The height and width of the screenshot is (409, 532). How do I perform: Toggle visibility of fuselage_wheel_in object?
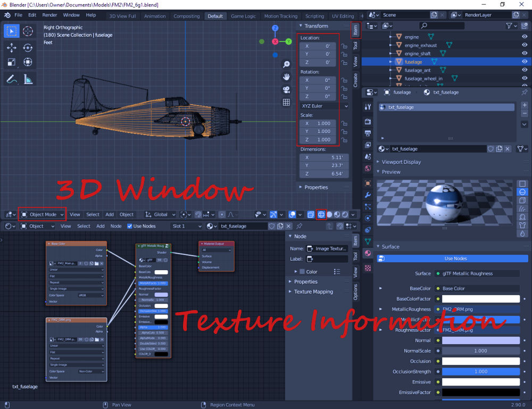pos(525,78)
